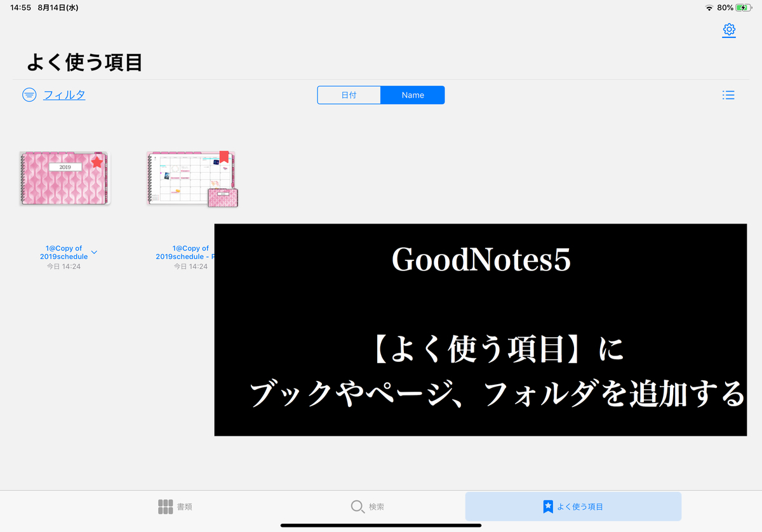Click Wi-Fi icon in status bar
Image resolution: width=762 pixels, height=532 pixels.
pyautogui.click(x=709, y=8)
